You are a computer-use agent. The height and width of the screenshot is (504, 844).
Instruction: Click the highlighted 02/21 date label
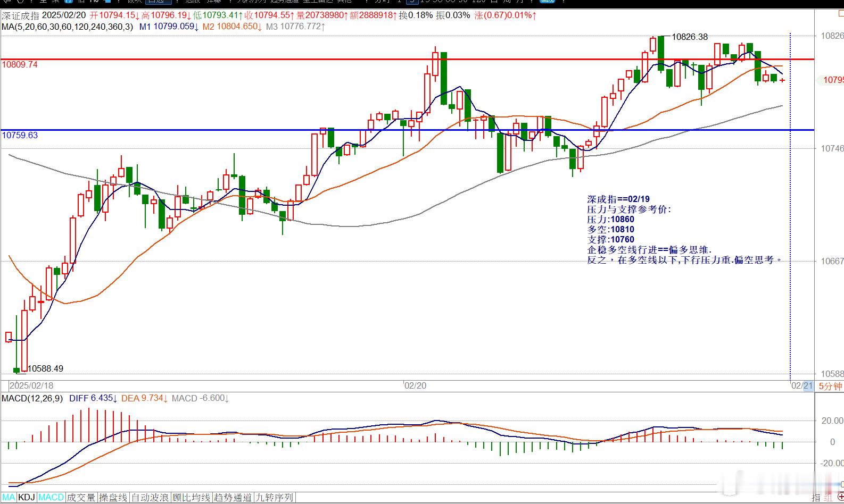coord(802,386)
